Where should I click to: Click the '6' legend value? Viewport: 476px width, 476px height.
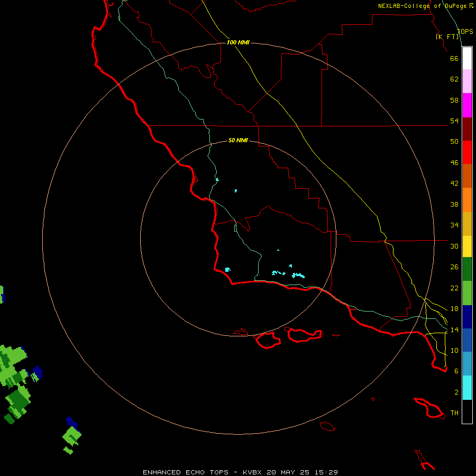point(456,371)
